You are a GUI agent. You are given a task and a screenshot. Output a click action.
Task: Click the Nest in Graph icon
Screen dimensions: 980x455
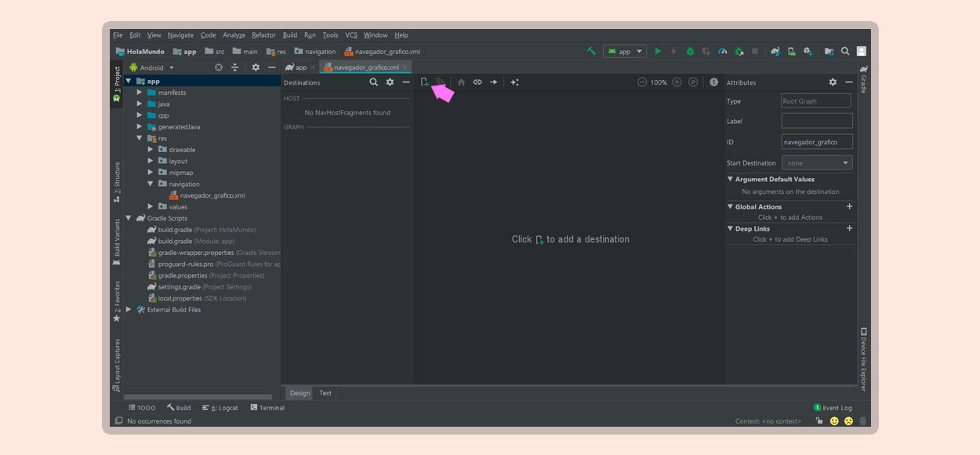441,82
